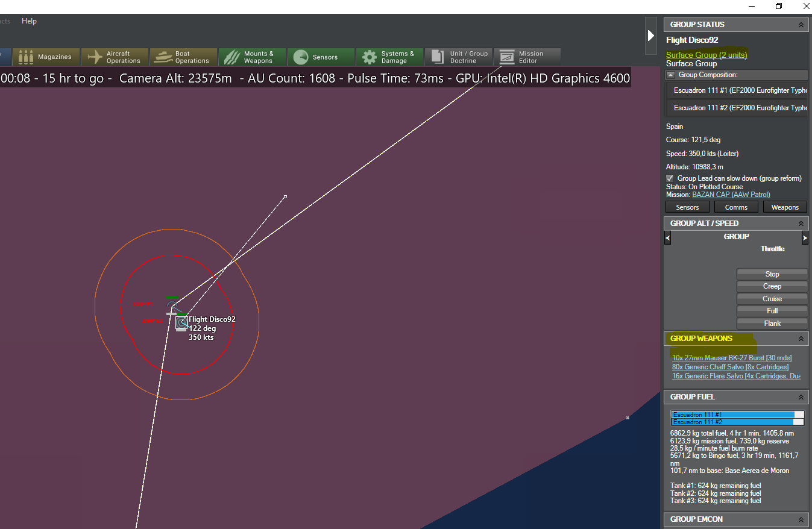This screenshot has height=529, width=812.
Task: Select the Flight Disco92 unit icon on map
Action: click(x=181, y=322)
